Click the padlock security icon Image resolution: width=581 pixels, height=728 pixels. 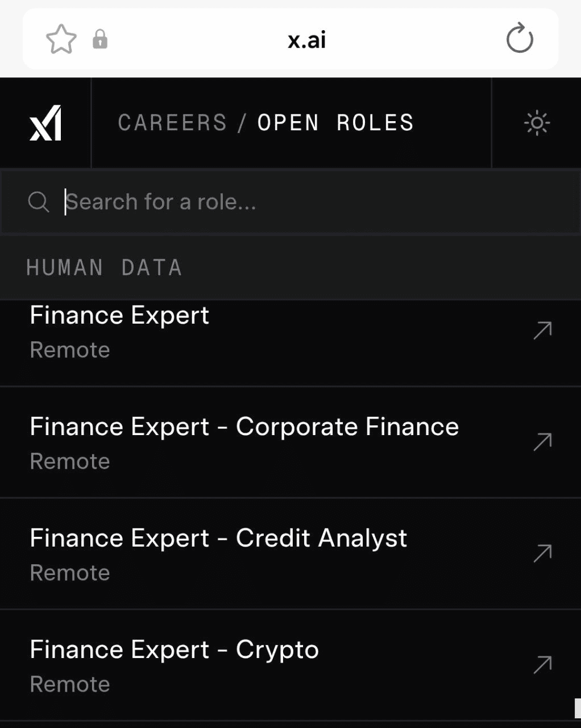(100, 40)
